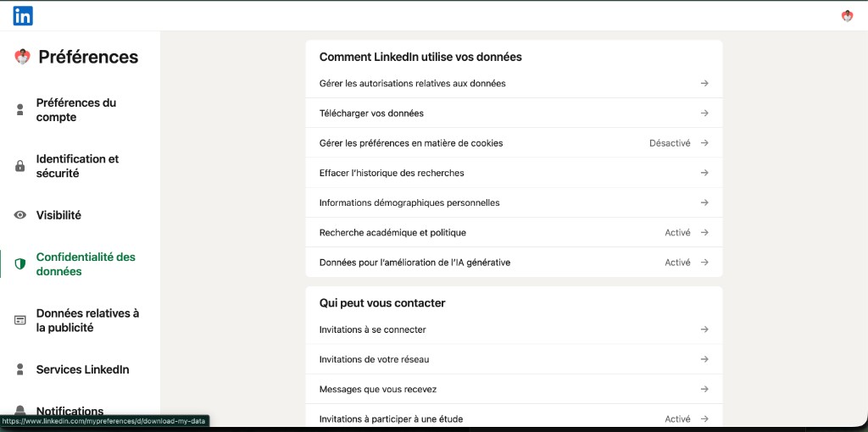Click the arrow on the cookies preferences row

704,143
